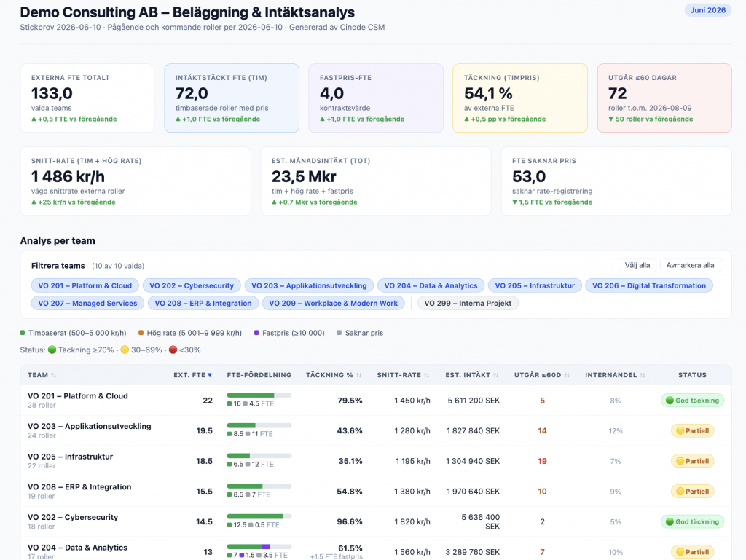Select the Utgår ≤60 dagar KPI card
746x560 pixels.
coord(664,98)
